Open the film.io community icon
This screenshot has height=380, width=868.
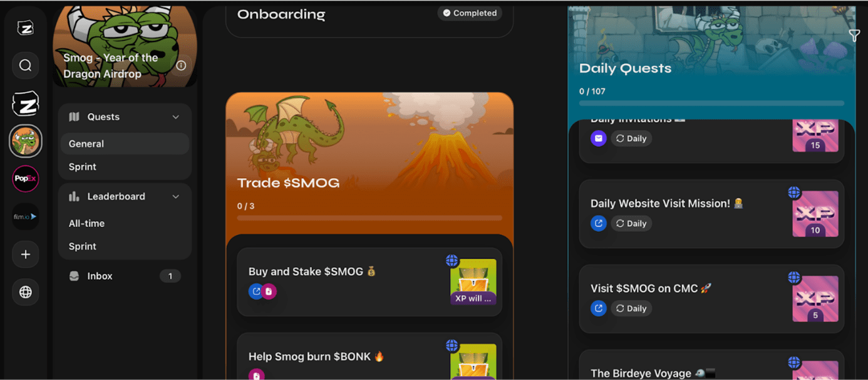click(x=26, y=216)
